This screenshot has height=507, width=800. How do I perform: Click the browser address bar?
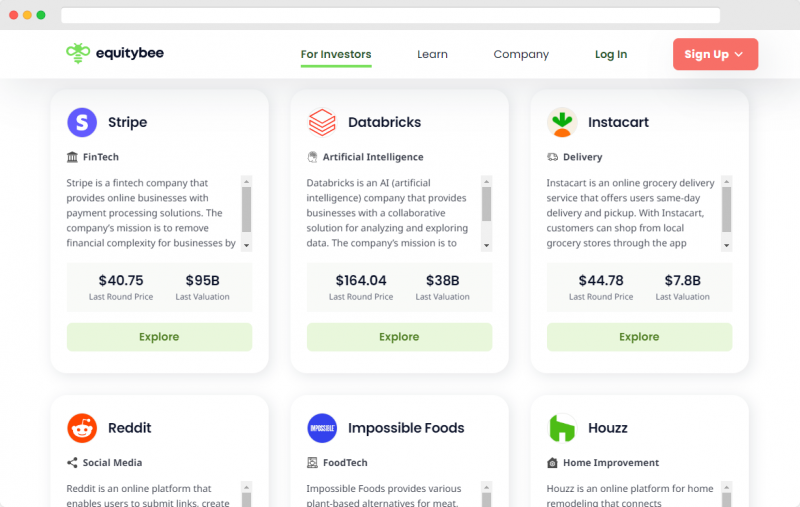coord(390,15)
